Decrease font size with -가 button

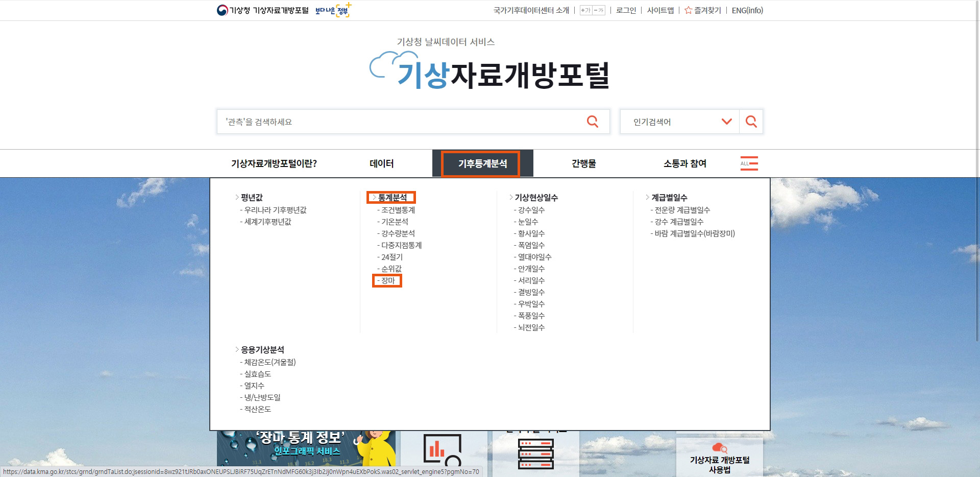point(599,10)
